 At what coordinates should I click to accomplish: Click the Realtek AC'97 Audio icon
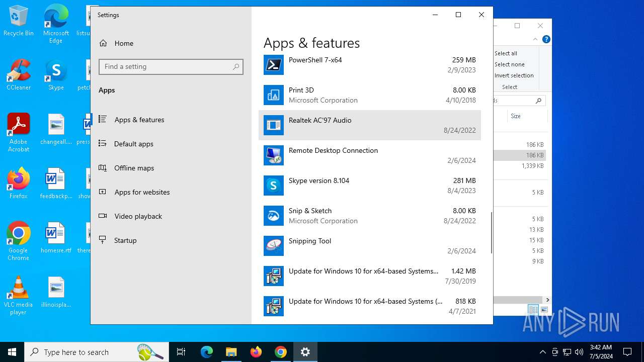click(x=274, y=125)
